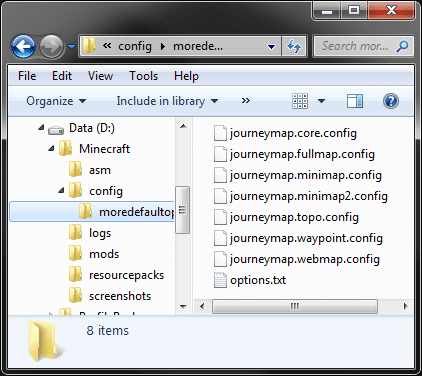The width and height of the screenshot is (422, 376).
Task: Click the morede... breadcrumb segment
Action: pyautogui.click(x=198, y=46)
